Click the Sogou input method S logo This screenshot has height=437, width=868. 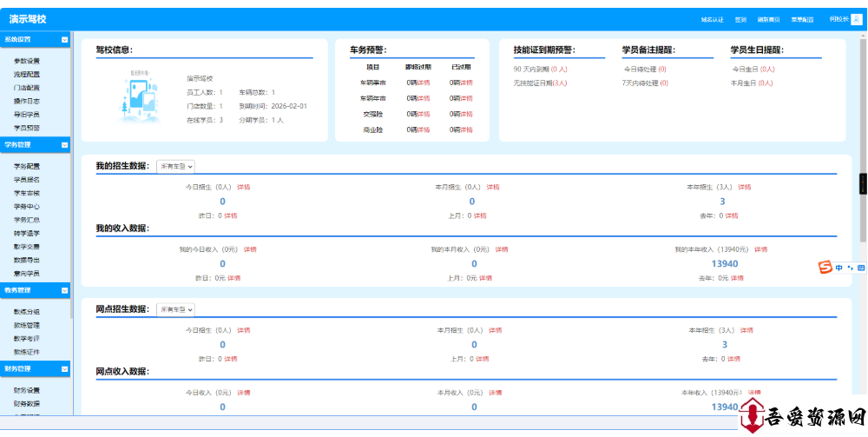tap(825, 268)
